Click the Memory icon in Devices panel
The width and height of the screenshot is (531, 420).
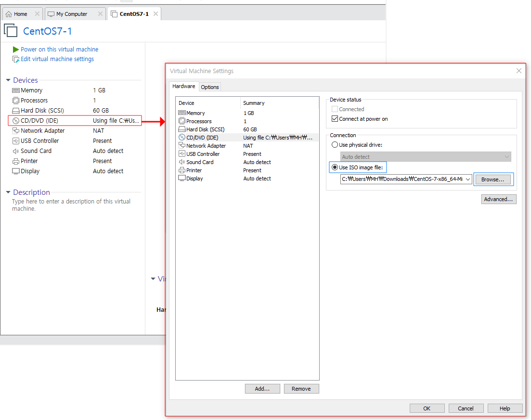16,90
